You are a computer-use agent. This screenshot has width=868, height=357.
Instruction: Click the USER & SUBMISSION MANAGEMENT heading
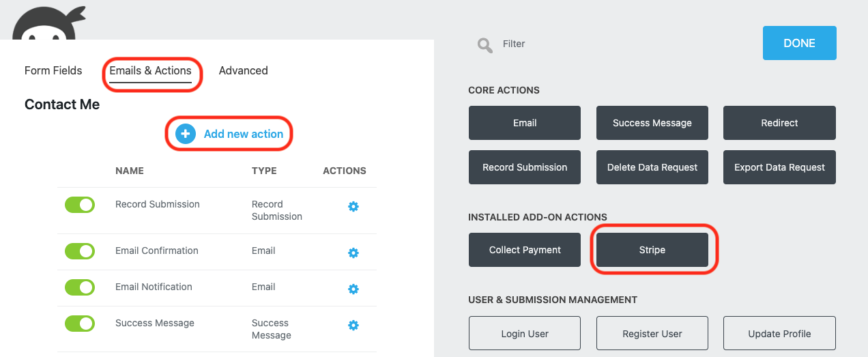click(553, 300)
